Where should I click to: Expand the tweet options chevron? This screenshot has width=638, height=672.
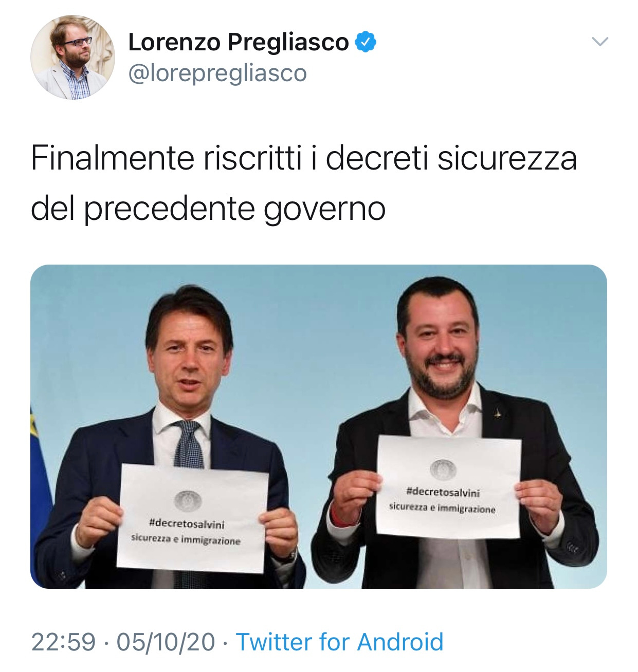600,41
